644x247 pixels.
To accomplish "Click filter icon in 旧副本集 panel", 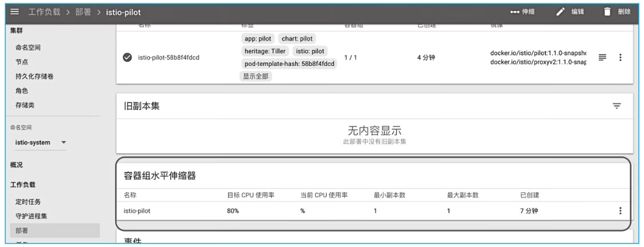I will pos(616,106).
